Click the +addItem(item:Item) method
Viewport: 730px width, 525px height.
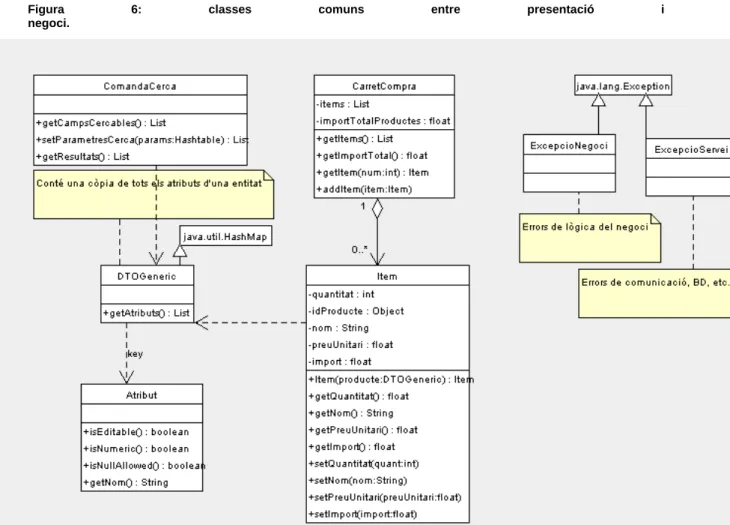[x=364, y=189]
